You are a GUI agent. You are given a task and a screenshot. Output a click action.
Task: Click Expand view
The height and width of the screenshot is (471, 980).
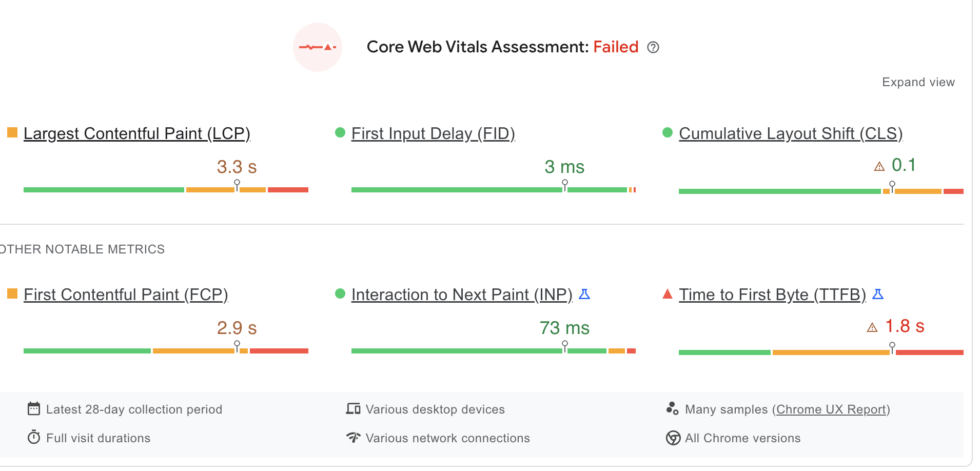[918, 82]
